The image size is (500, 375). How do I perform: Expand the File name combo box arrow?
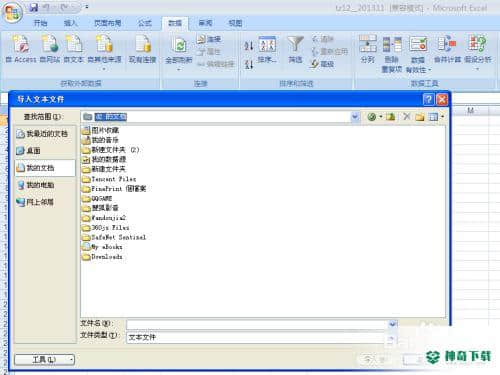click(392, 324)
